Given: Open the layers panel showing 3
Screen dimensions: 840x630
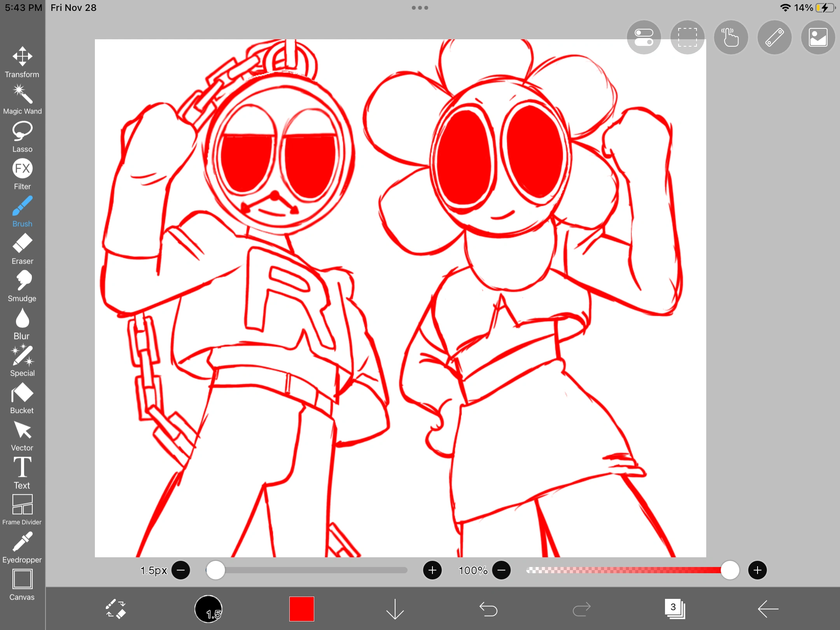Looking at the screenshot, I should point(675,609).
